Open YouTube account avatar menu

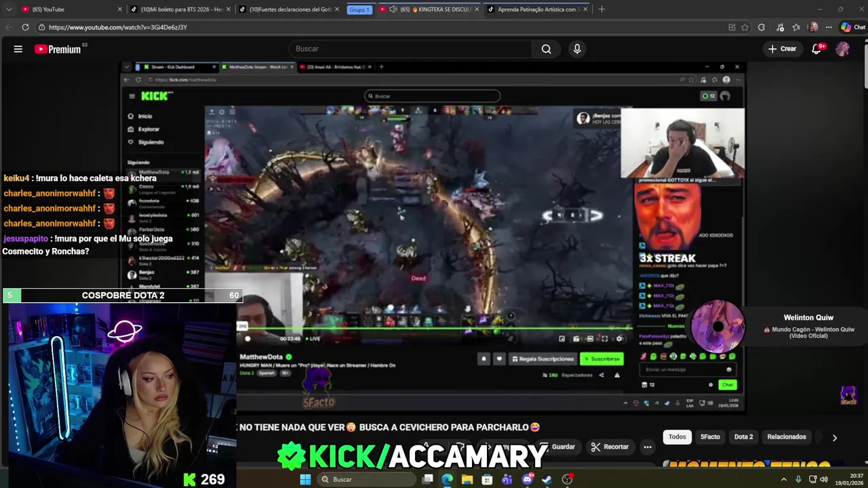[842, 49]
